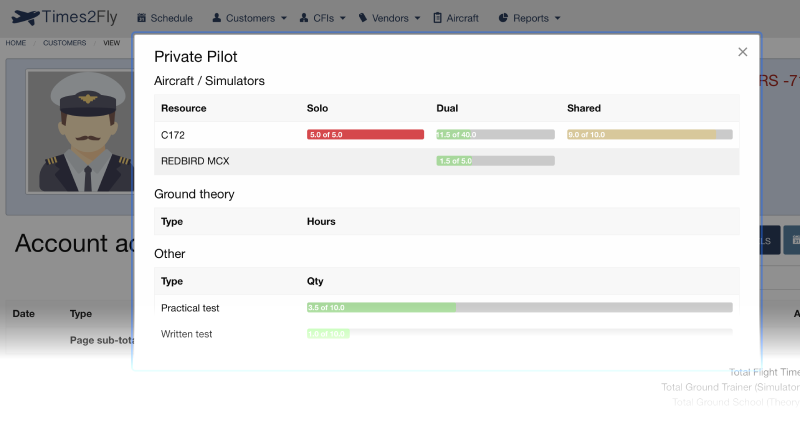Click the Aircraft clipboard icon
The width and height of the screenshot is (800, 434).
click(x=437, y=18)
